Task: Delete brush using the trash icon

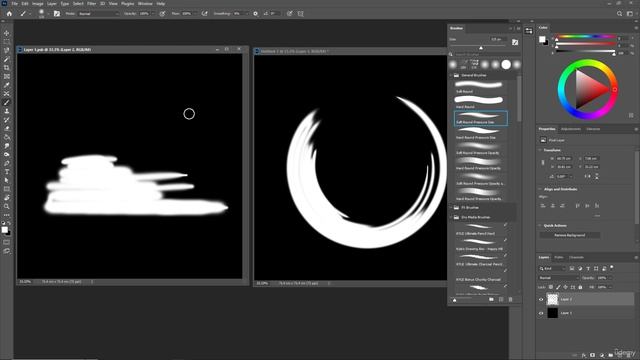Action: tap(510, 300)
